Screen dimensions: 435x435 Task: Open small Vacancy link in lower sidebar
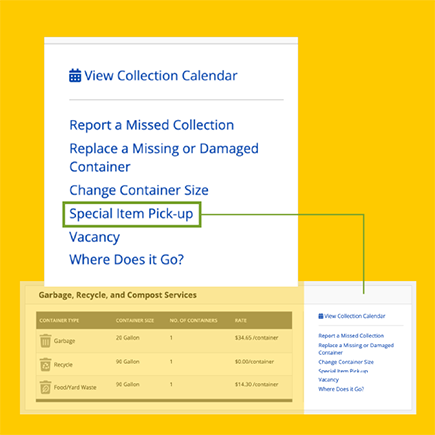pyautogui.click(x=328, y=380)
